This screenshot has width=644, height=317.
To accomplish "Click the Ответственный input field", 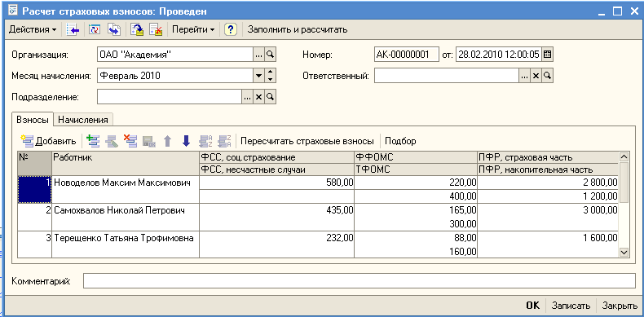I will click(447, 76).
